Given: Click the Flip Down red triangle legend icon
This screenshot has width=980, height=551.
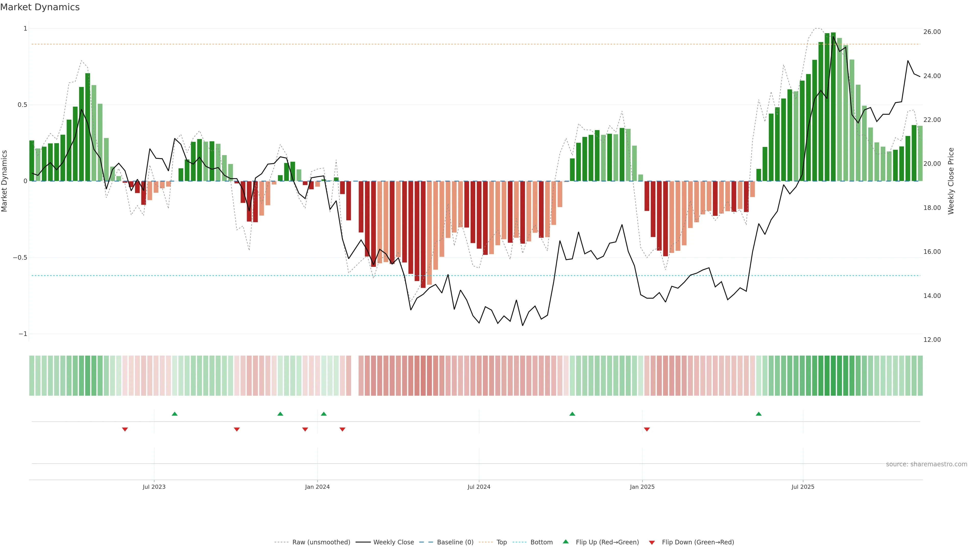Looking at the screenshot, I should 652,542.
